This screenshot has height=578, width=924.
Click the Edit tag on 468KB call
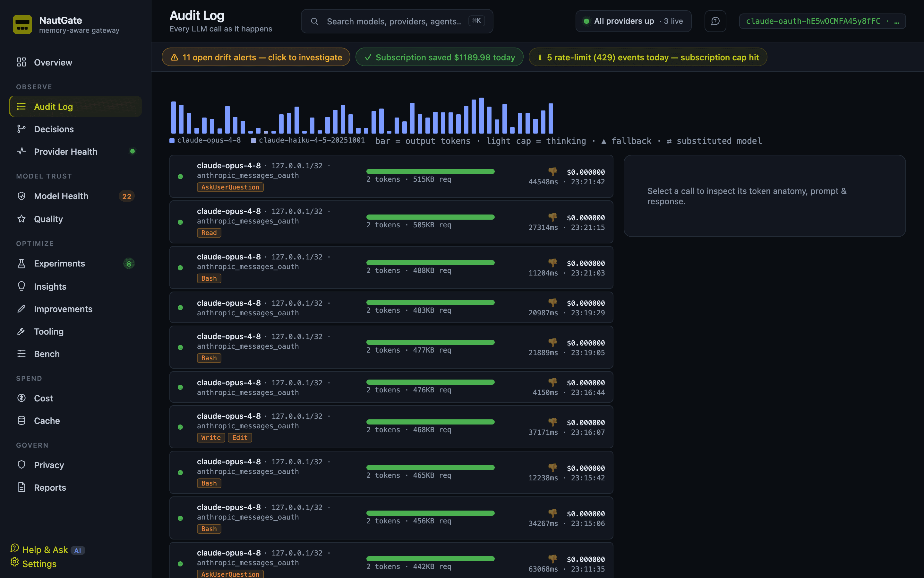[x=240, y=438]
